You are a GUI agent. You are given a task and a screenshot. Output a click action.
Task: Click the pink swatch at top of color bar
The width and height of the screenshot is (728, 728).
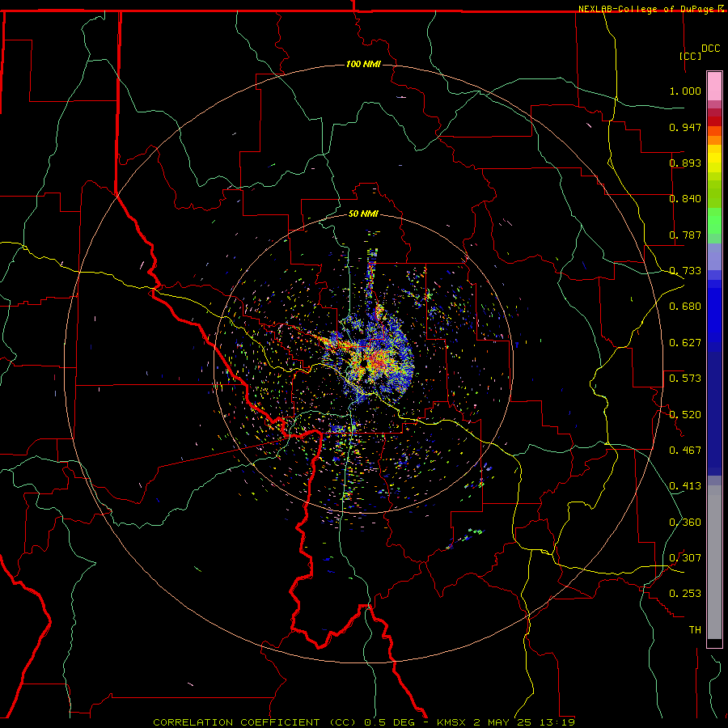[714, 86]
